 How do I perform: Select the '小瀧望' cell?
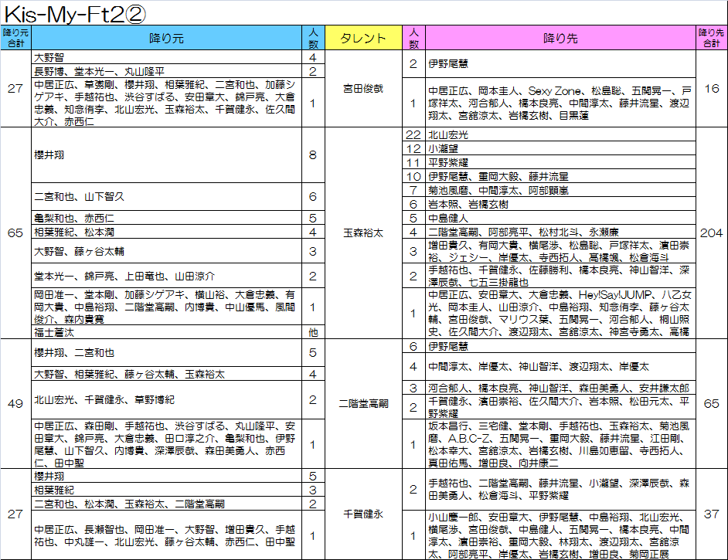click(560, 148)
